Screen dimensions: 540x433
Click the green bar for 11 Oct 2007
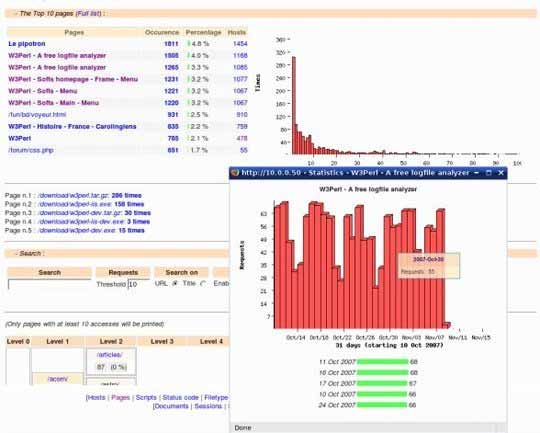tap(383, 362)
